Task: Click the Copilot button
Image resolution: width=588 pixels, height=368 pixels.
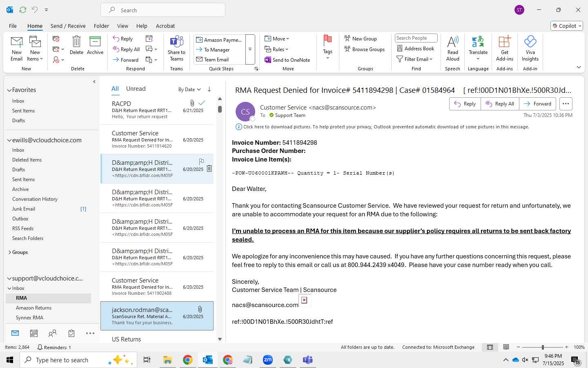Action: pos(567,26)
